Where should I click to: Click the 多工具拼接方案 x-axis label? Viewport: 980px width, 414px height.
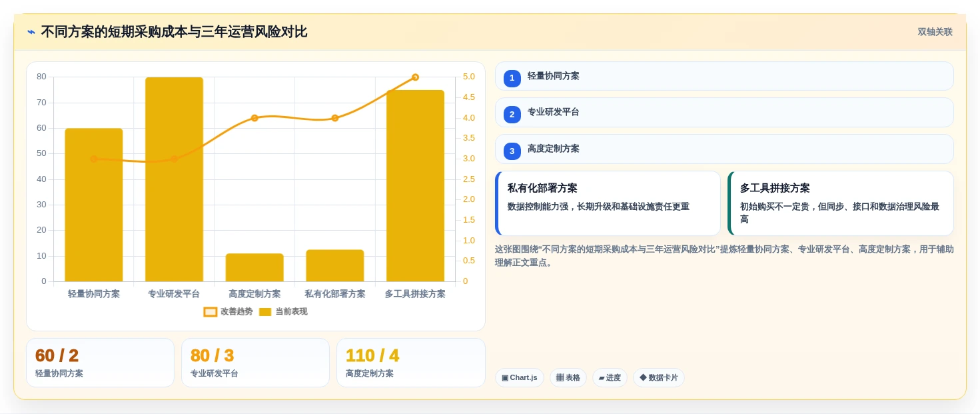click(415, 294)
